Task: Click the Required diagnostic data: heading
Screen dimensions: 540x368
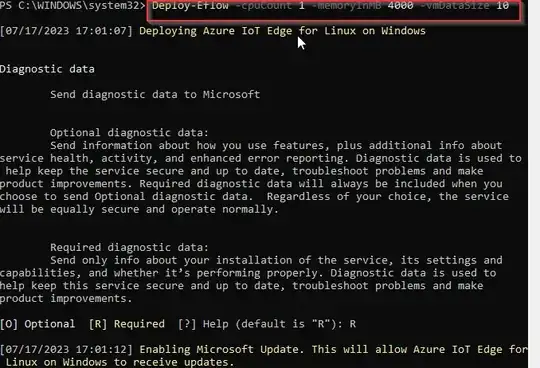Action: 129,247
